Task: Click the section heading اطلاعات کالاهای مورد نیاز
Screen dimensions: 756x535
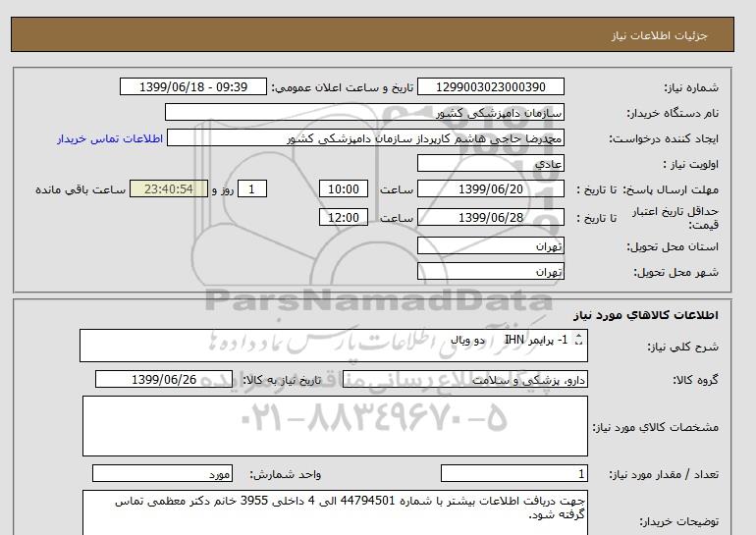Action: click(x=646, y=315)
